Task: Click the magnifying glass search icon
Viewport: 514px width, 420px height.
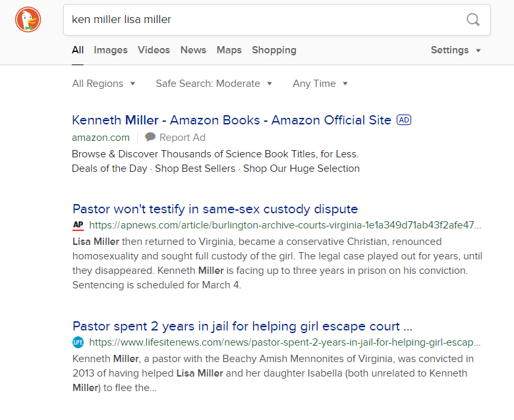Action: click(x=473, y=20)
